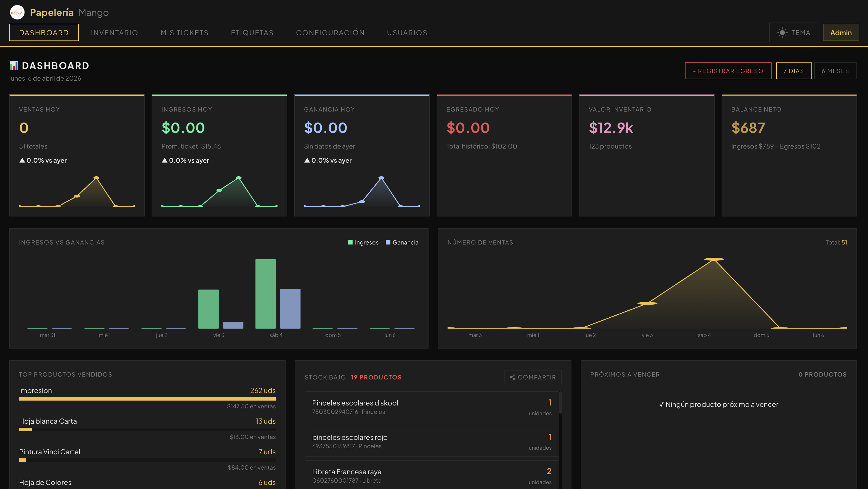Click the Impresion progress bar
The image size is (868, 489).
pyautogui.click(x=147, y=399)
